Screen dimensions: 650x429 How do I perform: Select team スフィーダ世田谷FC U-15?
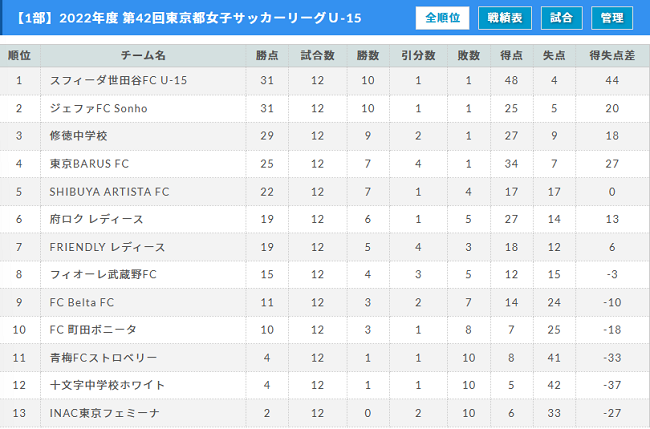pyautogui.click(x=119, y=80)
